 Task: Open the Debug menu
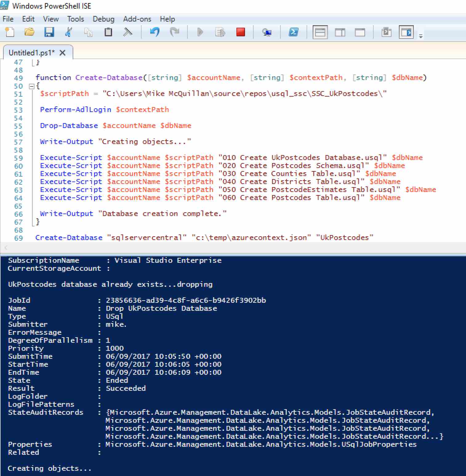coord(103,19)
